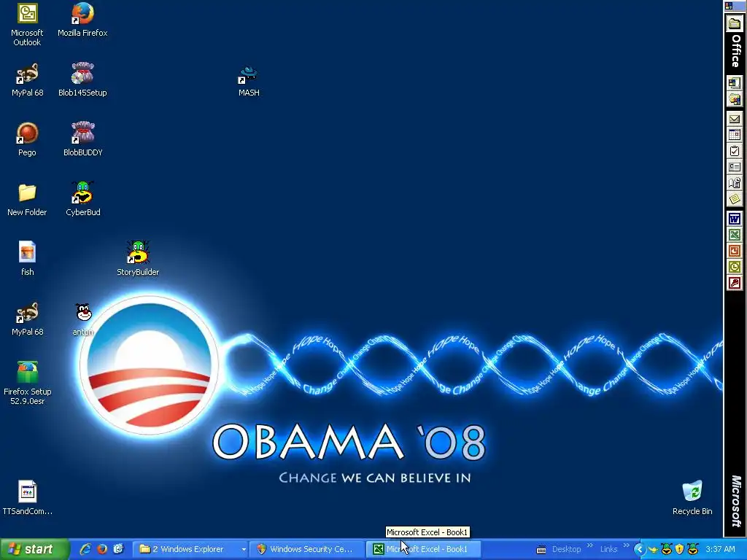This screenshot has height=560, width=747.
Task: Launch Mozilla Firefox from the desktop
Action: tap(82, 20)
